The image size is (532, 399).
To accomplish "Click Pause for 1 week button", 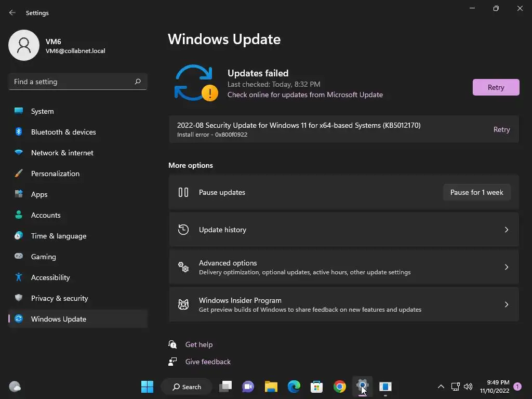I will 476,192.
